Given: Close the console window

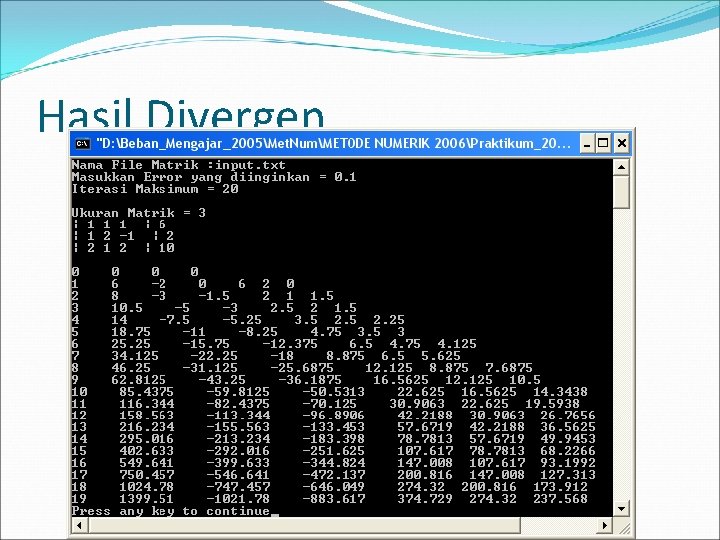Looking at the screenshot, I should [621, 144].
